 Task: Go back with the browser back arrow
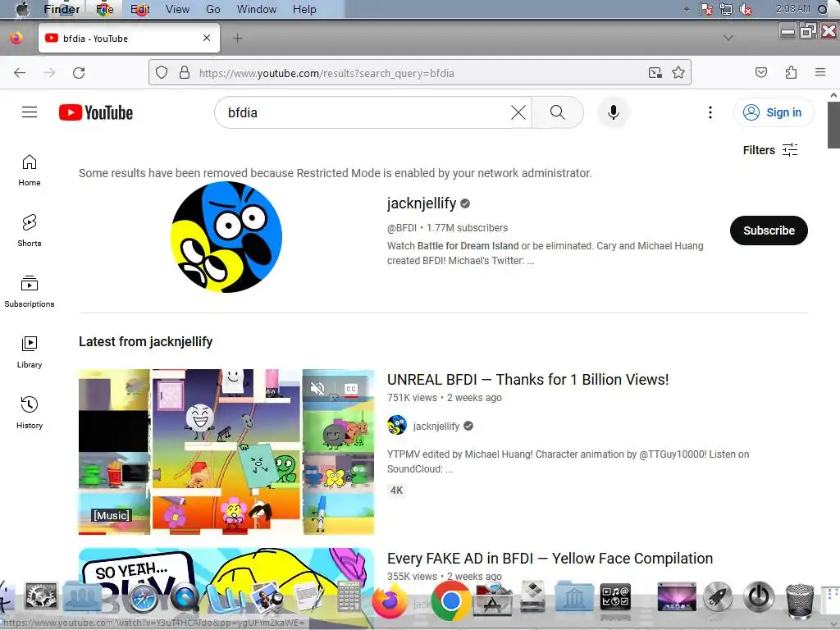20,73
